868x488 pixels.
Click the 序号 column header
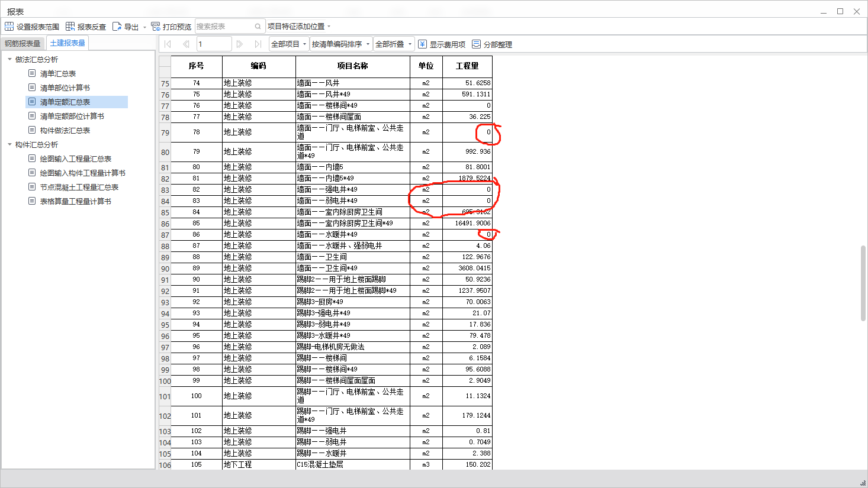197,66
